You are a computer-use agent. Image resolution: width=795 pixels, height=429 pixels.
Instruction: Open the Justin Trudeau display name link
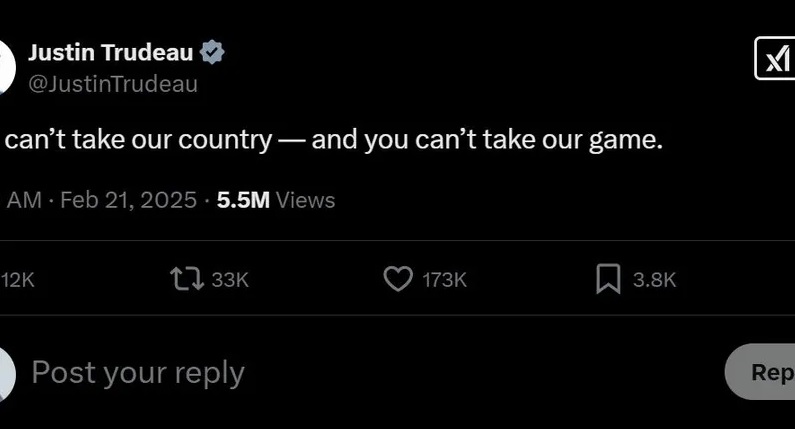click(111, 53)
